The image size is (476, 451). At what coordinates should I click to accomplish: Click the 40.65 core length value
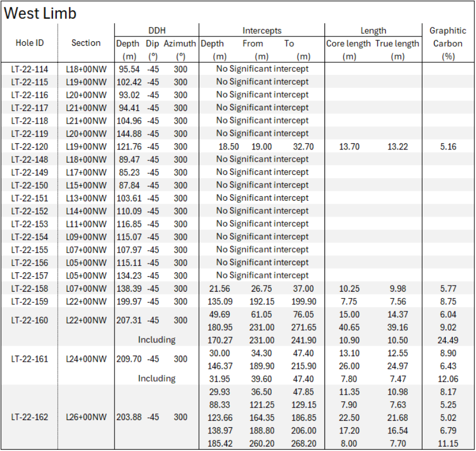point(348,327)
